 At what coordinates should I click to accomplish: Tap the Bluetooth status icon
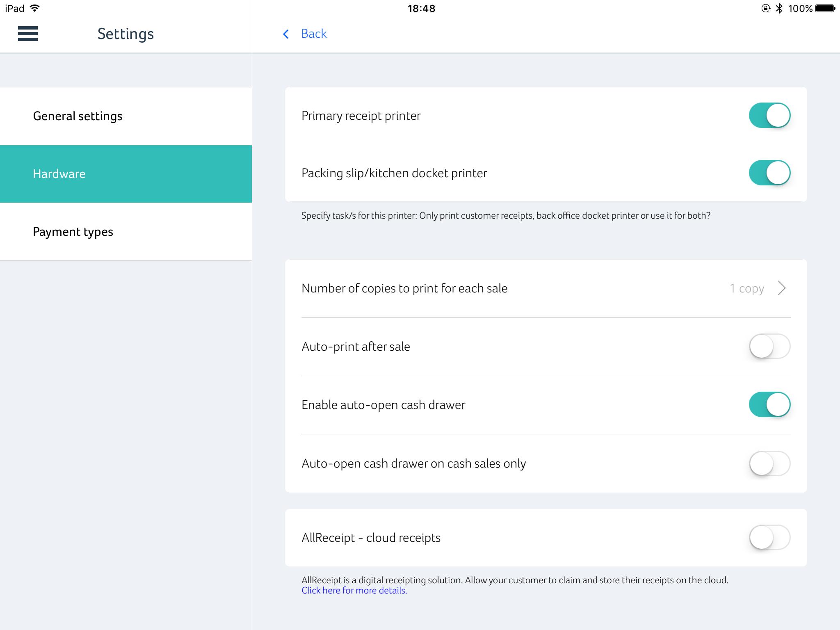tap(779, 8)
